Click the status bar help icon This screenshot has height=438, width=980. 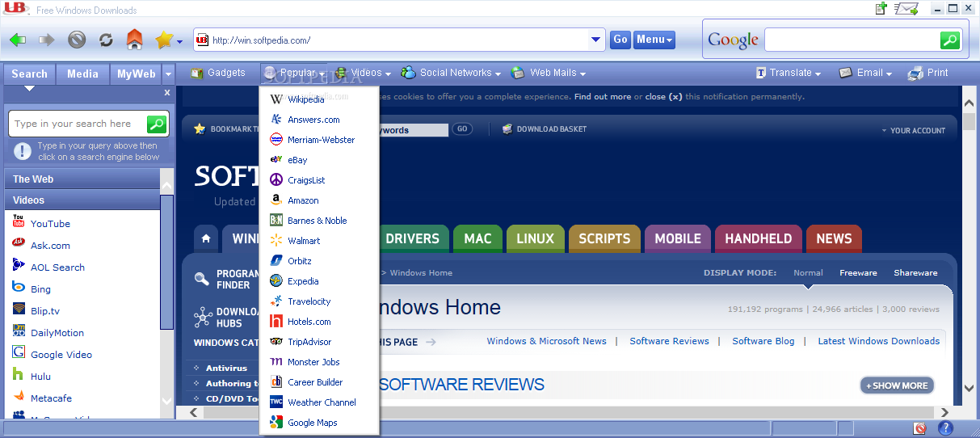click(944, 428)
